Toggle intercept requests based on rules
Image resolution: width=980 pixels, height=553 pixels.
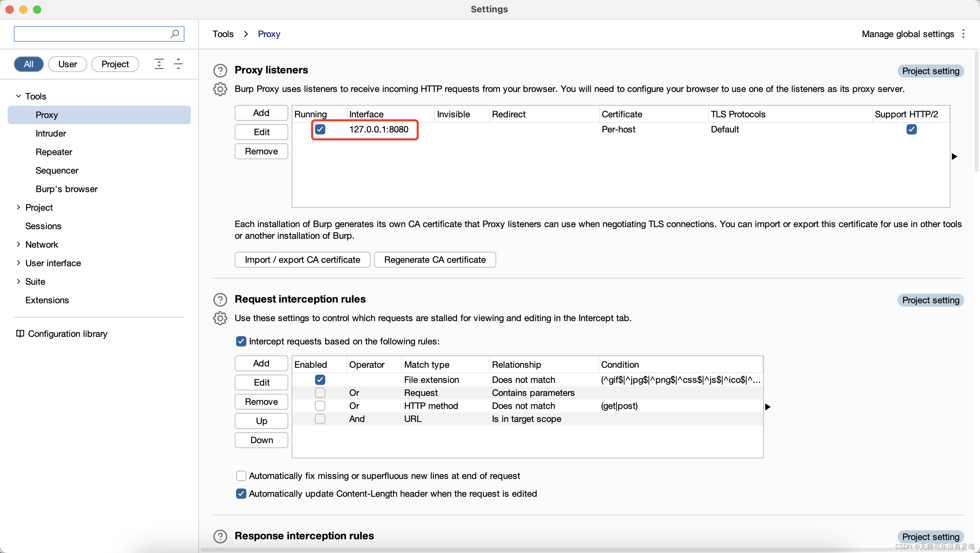[x=241, y=341]
